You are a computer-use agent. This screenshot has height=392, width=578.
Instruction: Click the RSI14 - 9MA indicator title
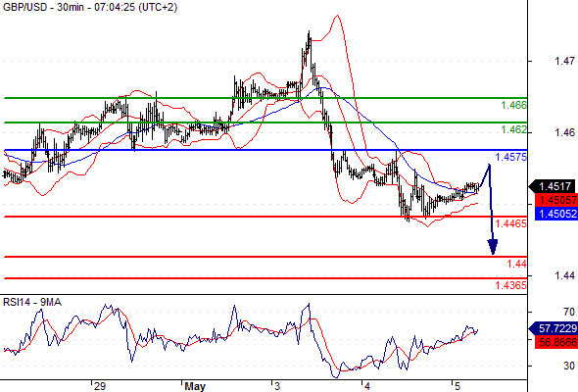coord(32,303)
